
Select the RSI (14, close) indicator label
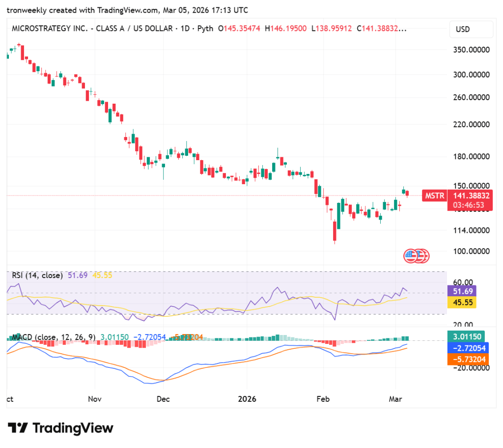pyautogui.click(x=37, y=276)
